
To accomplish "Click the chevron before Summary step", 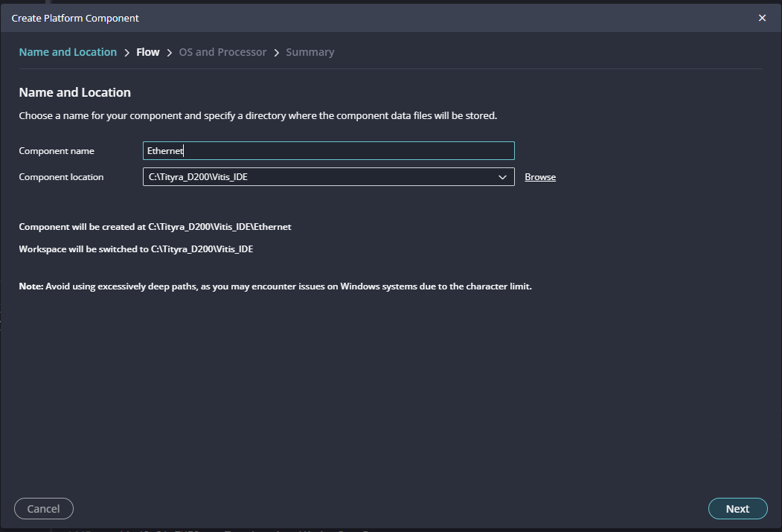I will (277, 53).
